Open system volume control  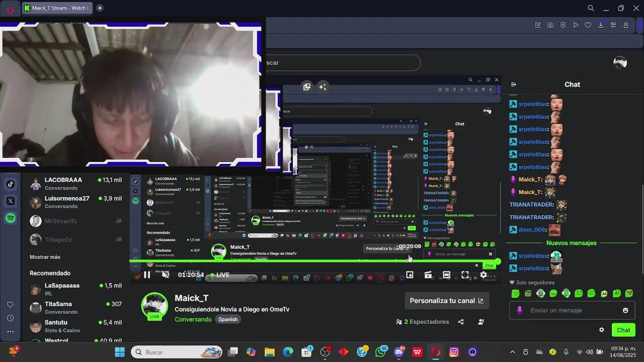pyautogui.click(x=589, y=352)
